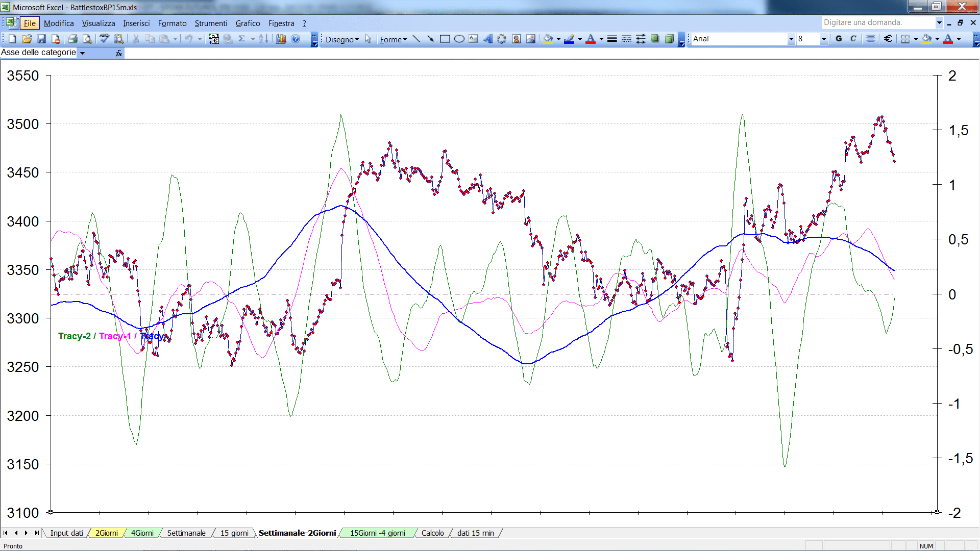Go to last sheet tab navigation arrow
The height and width of the screenshot is (551, 980).
click(36, 533)
